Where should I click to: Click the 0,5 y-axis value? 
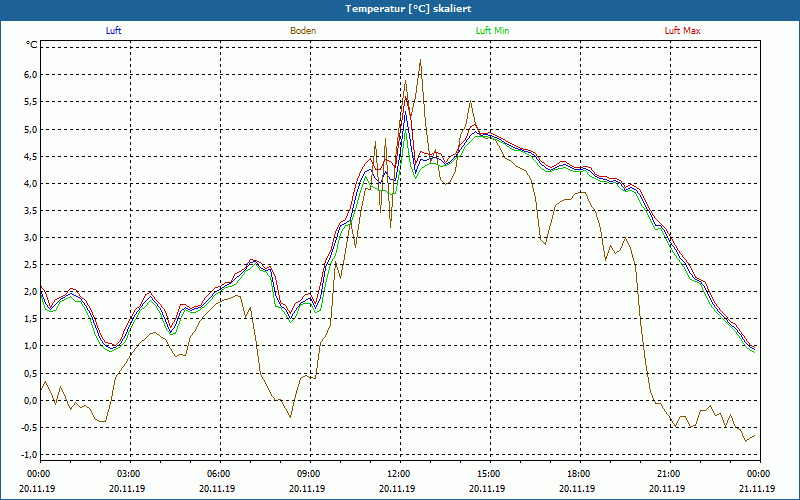point(31,373)
